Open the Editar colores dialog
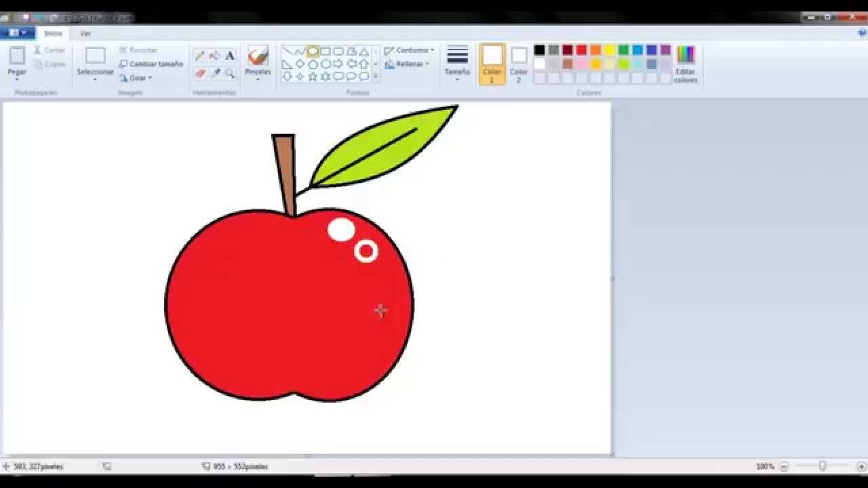The height and width of the screenshot is (488, 868). pos(686,64)
